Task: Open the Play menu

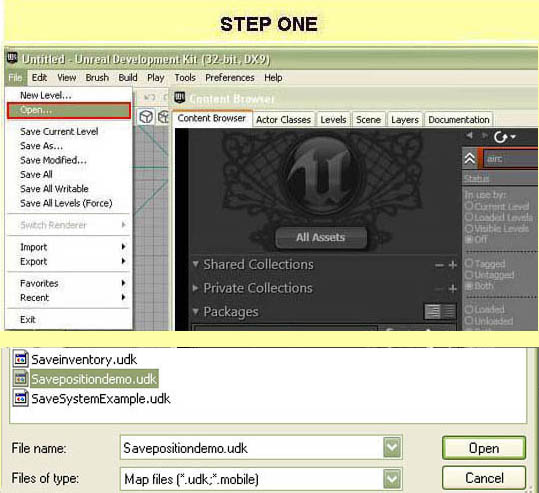Action: (155, 78)
